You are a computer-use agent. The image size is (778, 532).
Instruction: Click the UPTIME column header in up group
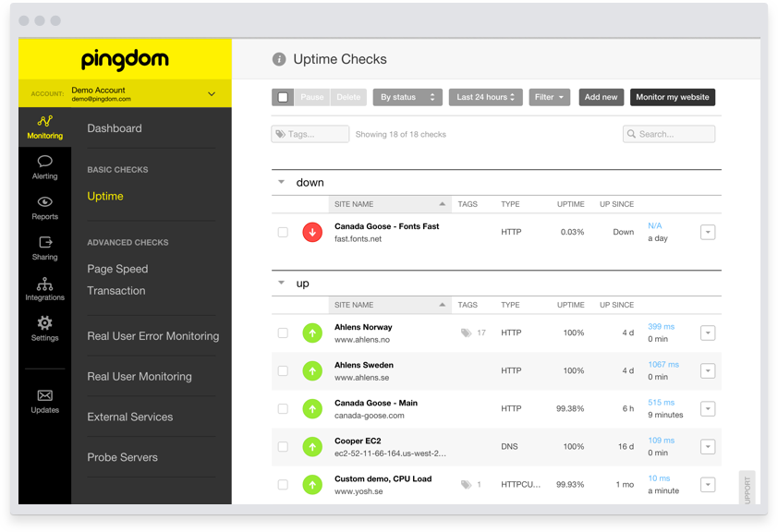point(571,305)
